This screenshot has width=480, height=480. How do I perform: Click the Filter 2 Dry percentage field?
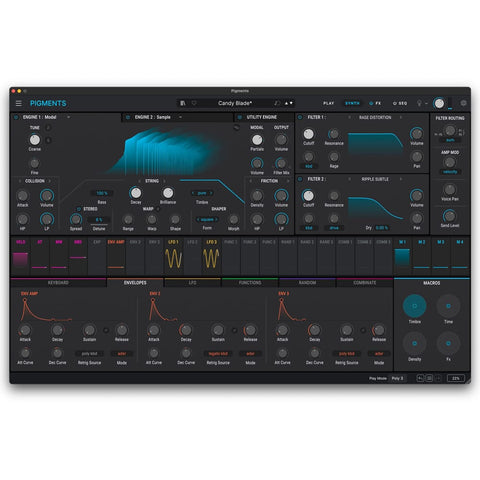pyautogui.click(x=382, y=228)
